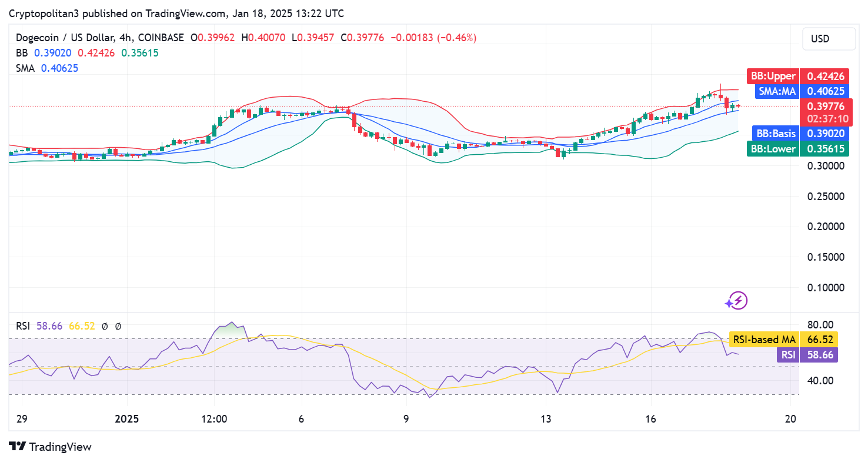Click the 80.00 level on RSI scale
The image size is (868, 462).
tap(820, 325)
